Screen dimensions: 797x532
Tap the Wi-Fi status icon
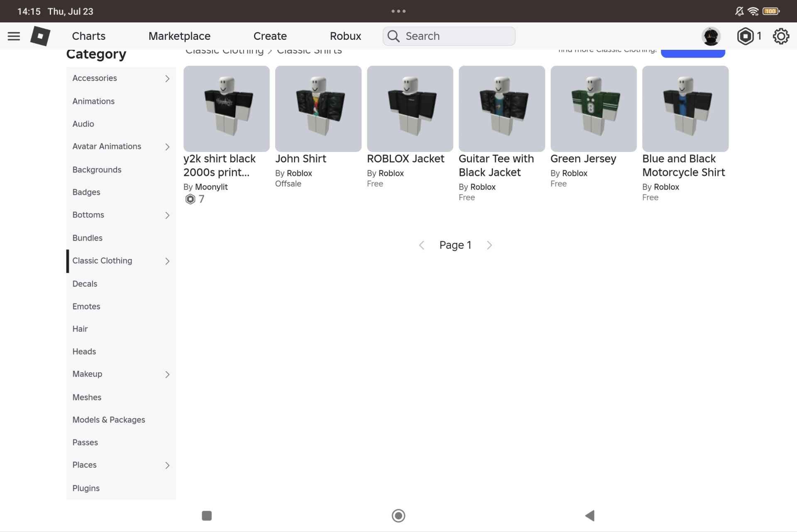[x=753, y=11]
